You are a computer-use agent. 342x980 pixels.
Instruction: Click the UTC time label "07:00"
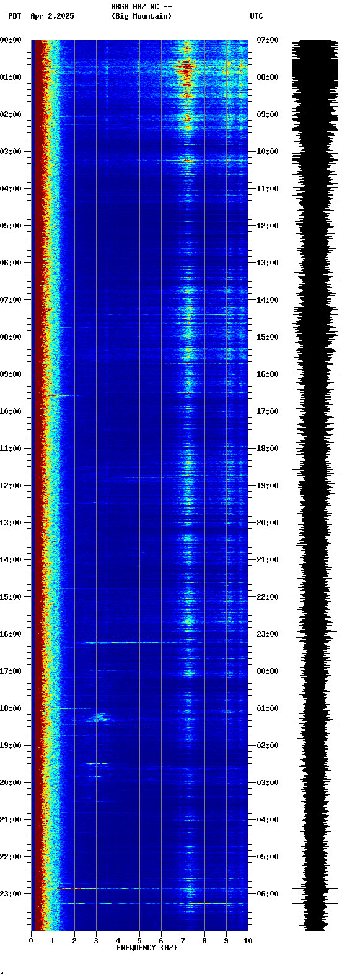point(268,40)
